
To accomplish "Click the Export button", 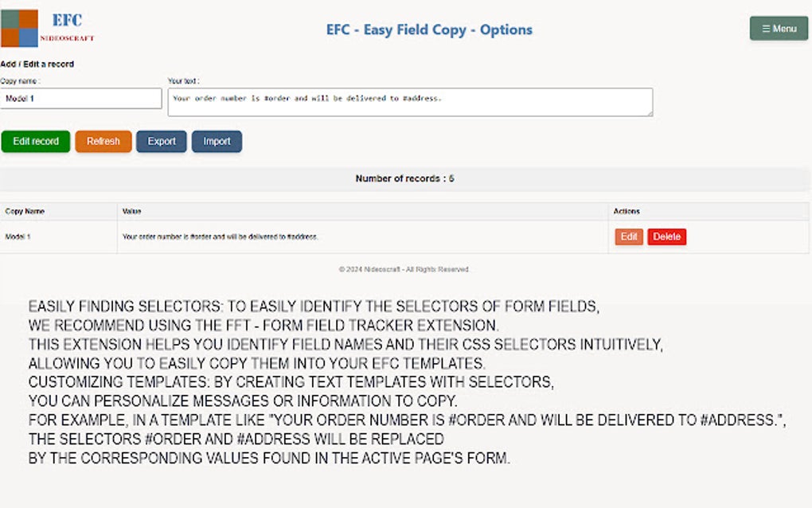I will click(162, 142).
